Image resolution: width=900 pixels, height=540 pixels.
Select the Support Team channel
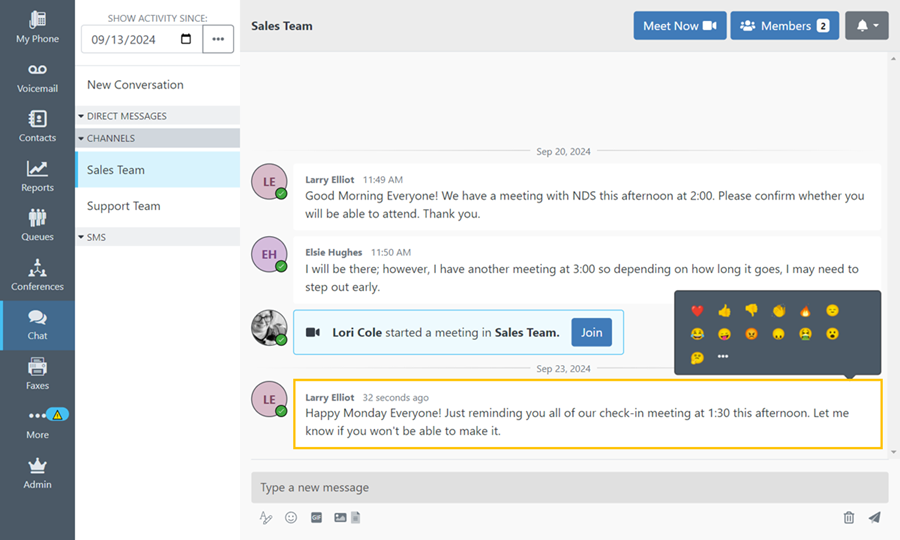(x=158, y=206)
